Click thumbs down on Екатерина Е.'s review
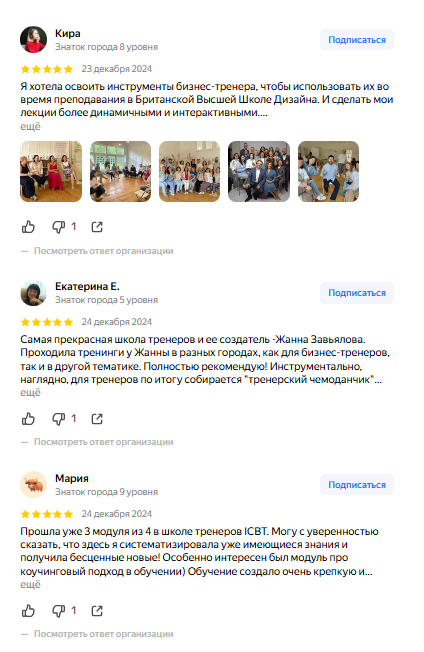This screenshot has width=424, height=652. pos(58,419)
